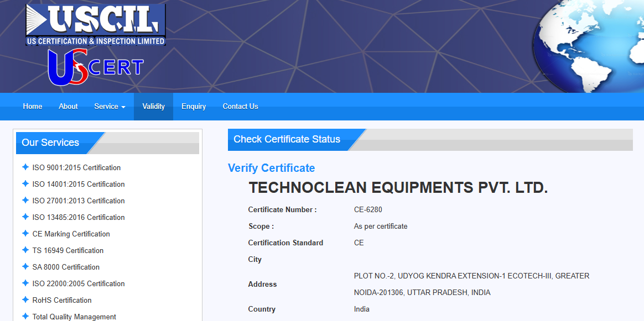Image resolution: width=644 pixels, height=321 pixels.
Task: Click star bullet beside ISO 14001:2015 Certification
Action: [25, 184]
